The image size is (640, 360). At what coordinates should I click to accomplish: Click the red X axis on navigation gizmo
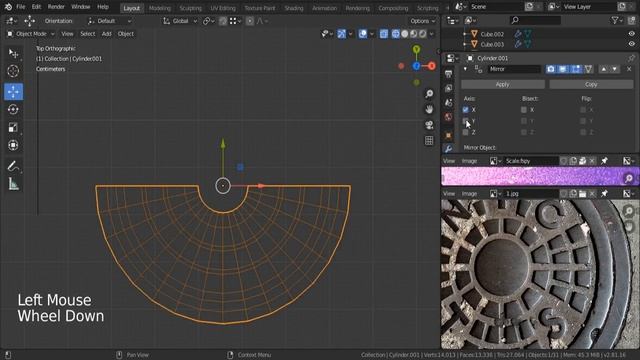[x=431, y=66]
